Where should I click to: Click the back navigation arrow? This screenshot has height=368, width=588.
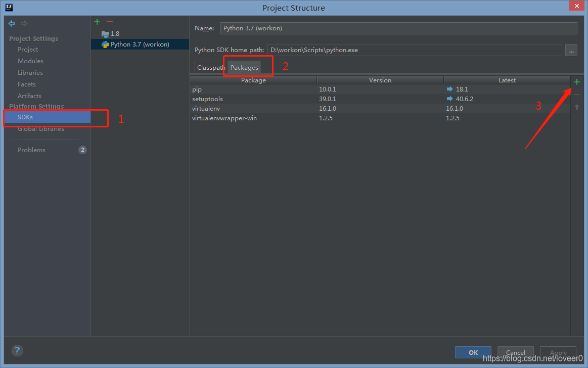point(12,24)
